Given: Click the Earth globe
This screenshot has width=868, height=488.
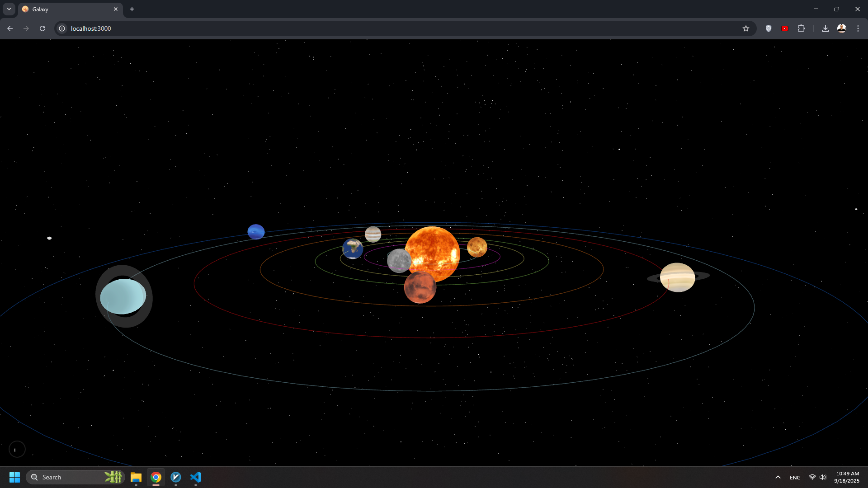Looking at the screenshot, I should point(352,249).
